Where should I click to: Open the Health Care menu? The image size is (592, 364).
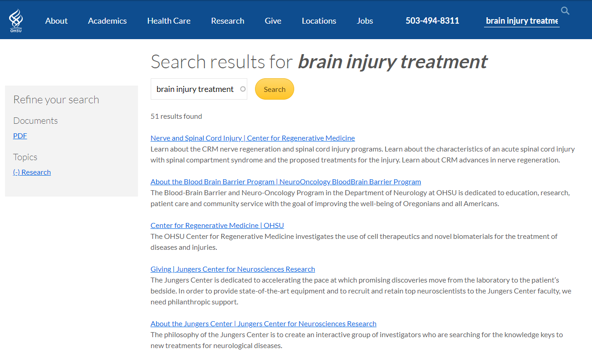[x=168, y=21]
